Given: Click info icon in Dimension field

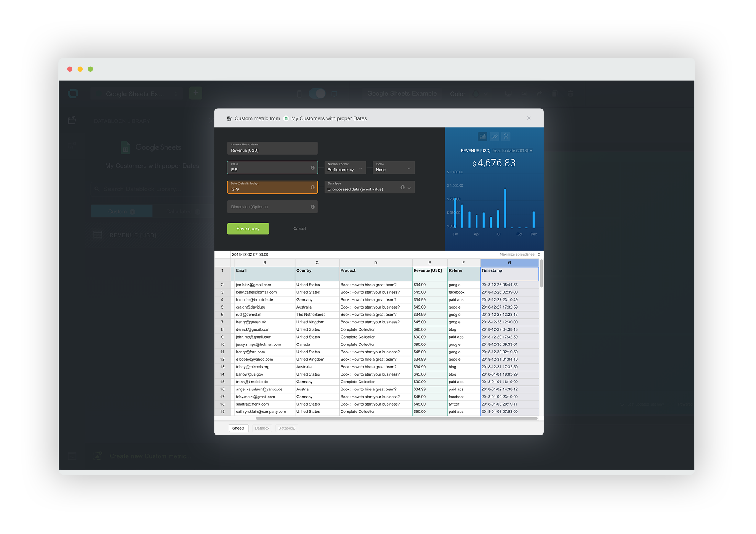Looking at the screenshot, I should [312, 207].
